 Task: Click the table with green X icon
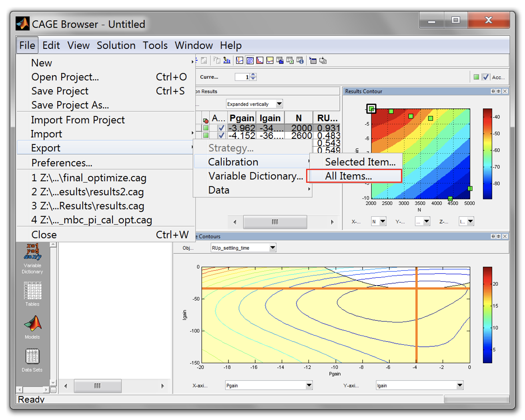click(x=290, y=60)
